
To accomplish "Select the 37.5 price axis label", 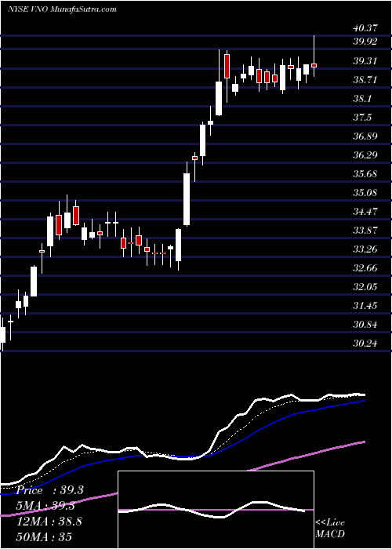I will pos(363,118).
